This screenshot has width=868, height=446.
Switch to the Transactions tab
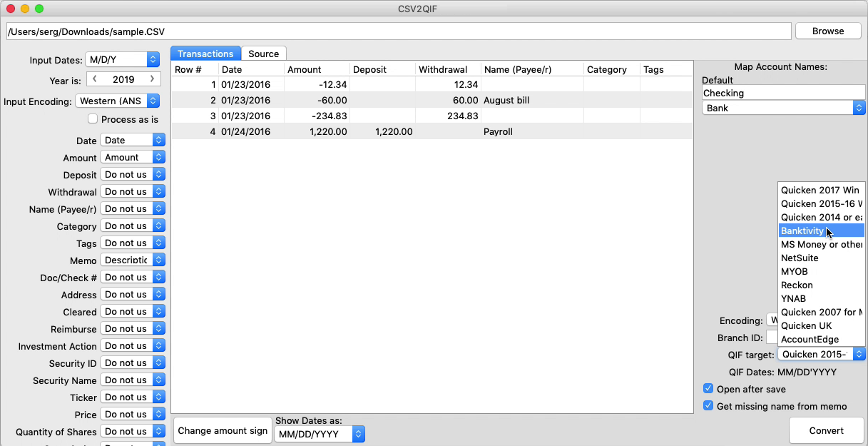pyautogui.click(x=205, y=54)
